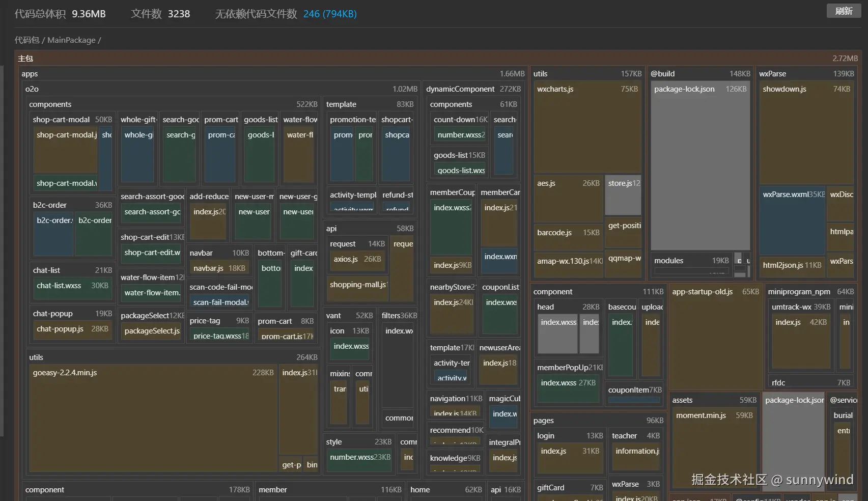Viewport: 868px width, 501px height.
Task: Select the miniprogram_npm folder header
Action: coord(799,292)
